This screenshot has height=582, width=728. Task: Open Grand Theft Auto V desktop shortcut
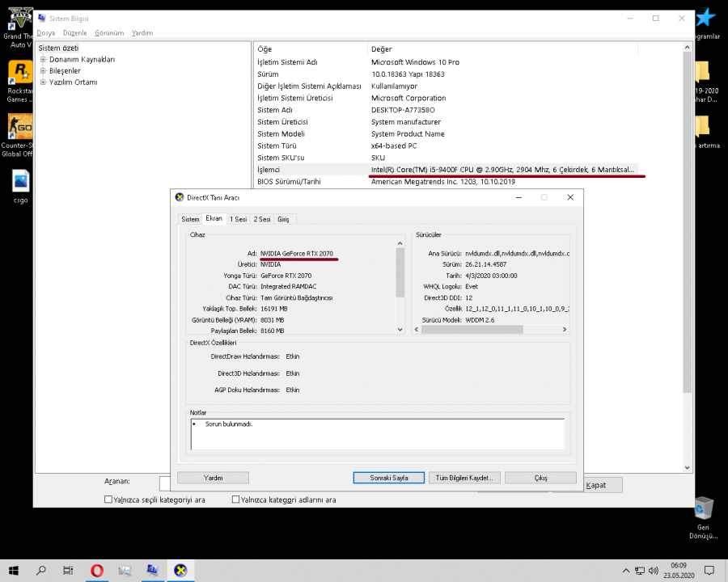19,27
